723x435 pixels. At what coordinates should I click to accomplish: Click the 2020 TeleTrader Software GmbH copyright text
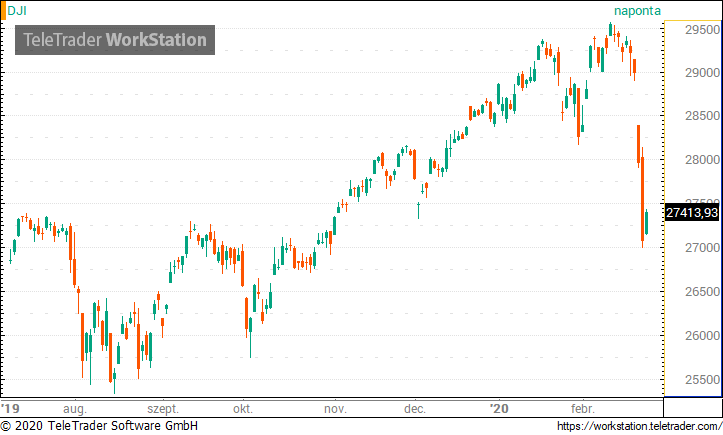99,426
